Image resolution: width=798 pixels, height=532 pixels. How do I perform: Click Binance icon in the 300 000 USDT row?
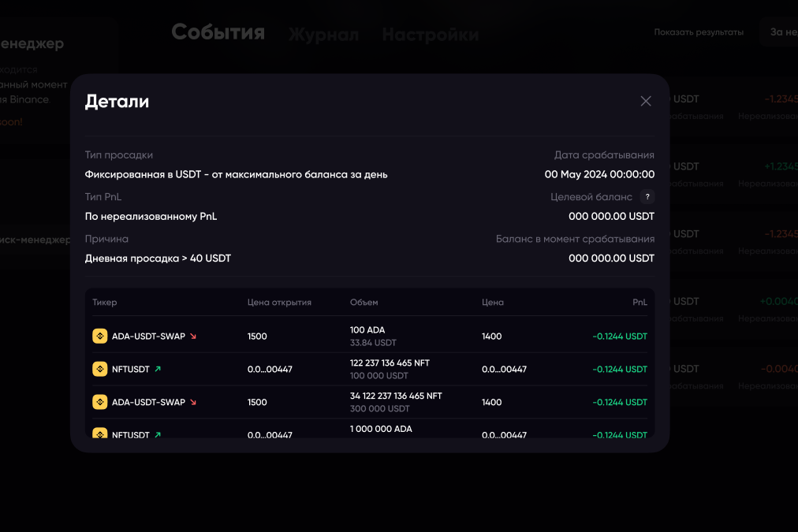pos(100,402)
